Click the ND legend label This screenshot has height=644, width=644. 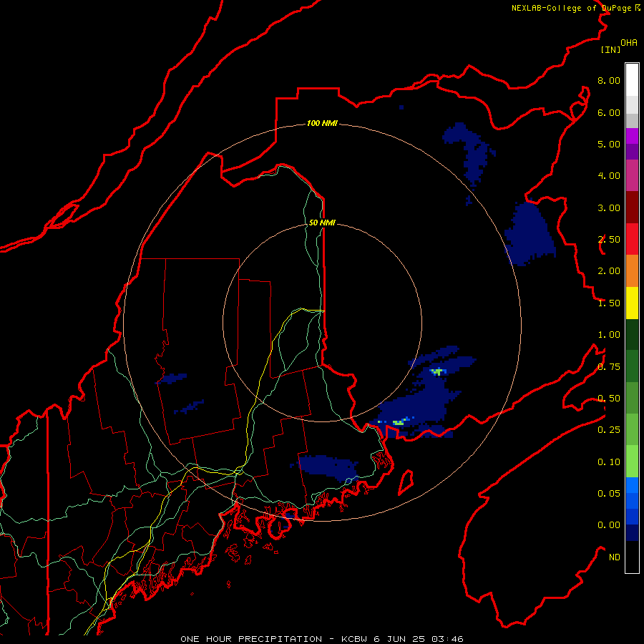615,557
